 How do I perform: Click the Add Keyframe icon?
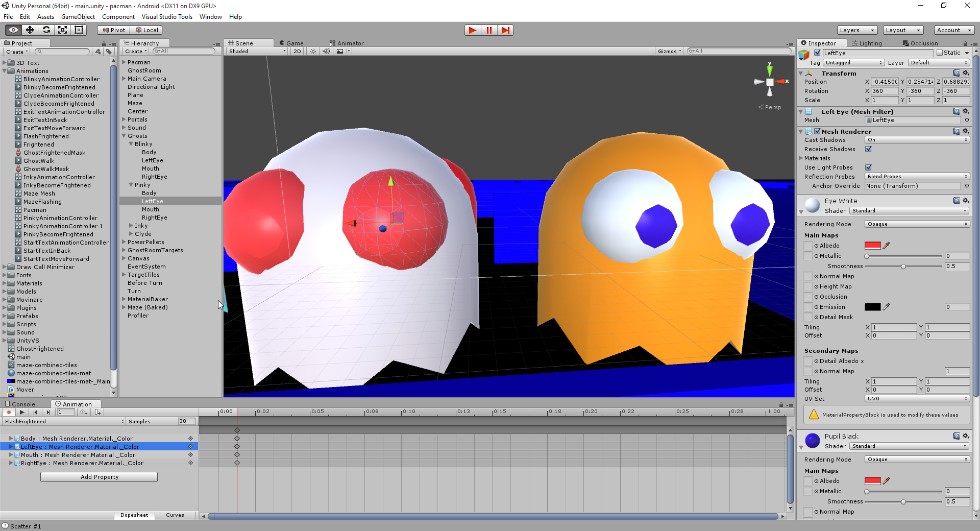(84, 412)
